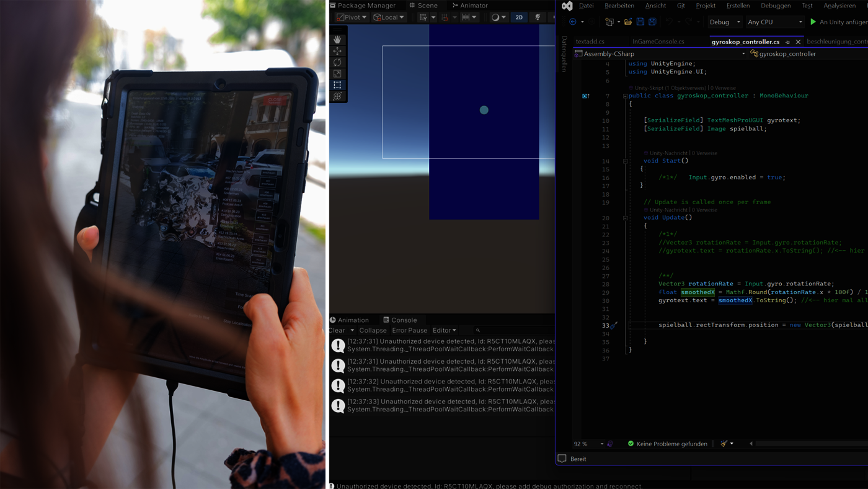Click the green start debugging play icon

813,22
